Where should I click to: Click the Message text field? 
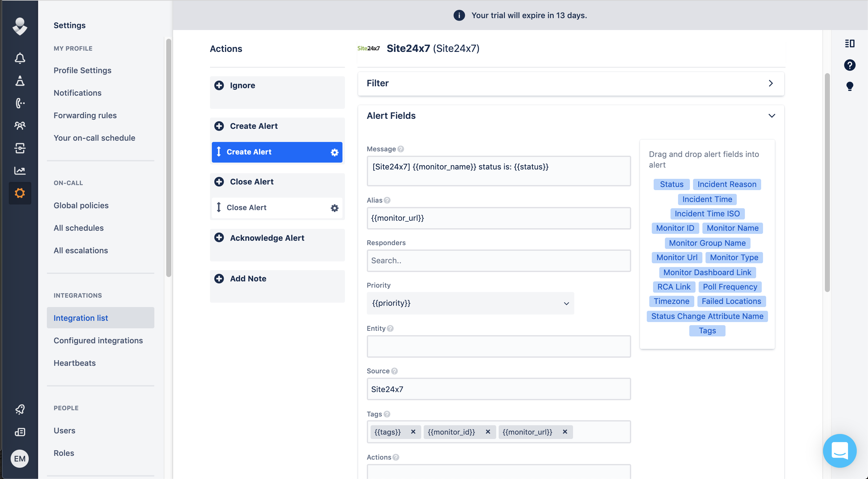tap(498, 171)
